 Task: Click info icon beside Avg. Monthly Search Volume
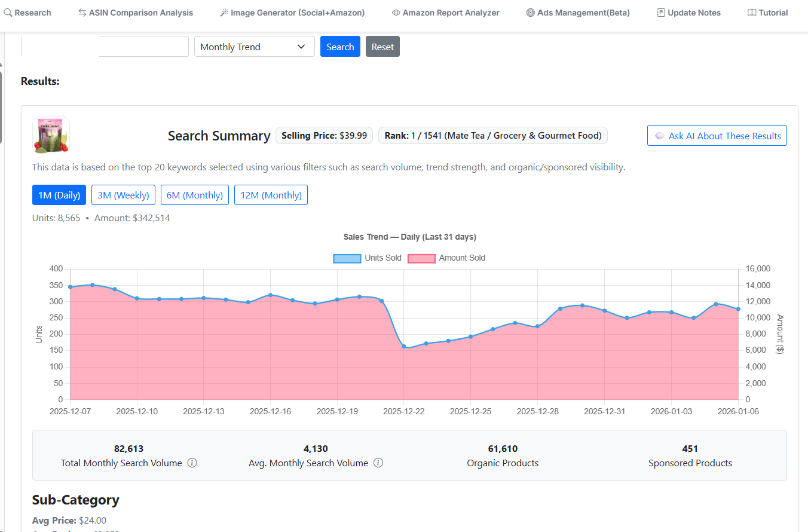(x=378, y=463)
